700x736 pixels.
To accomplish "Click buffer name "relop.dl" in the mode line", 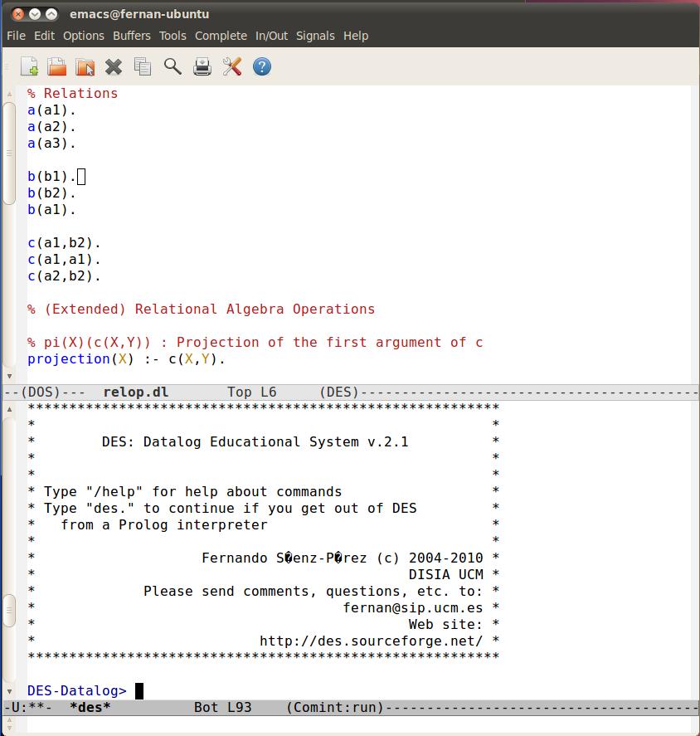I will tap(135, 392).
